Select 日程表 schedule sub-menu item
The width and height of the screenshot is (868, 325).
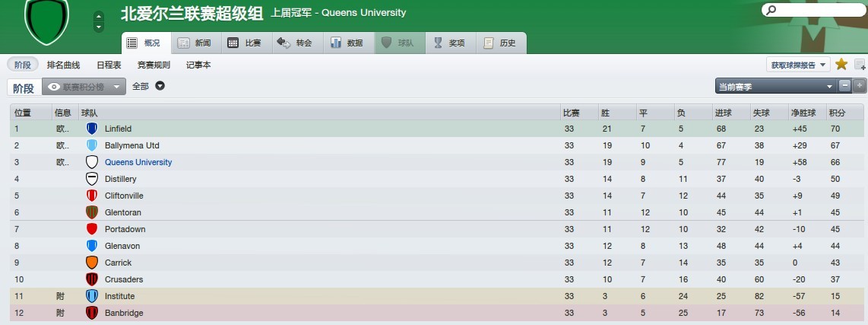pos(109,65)
